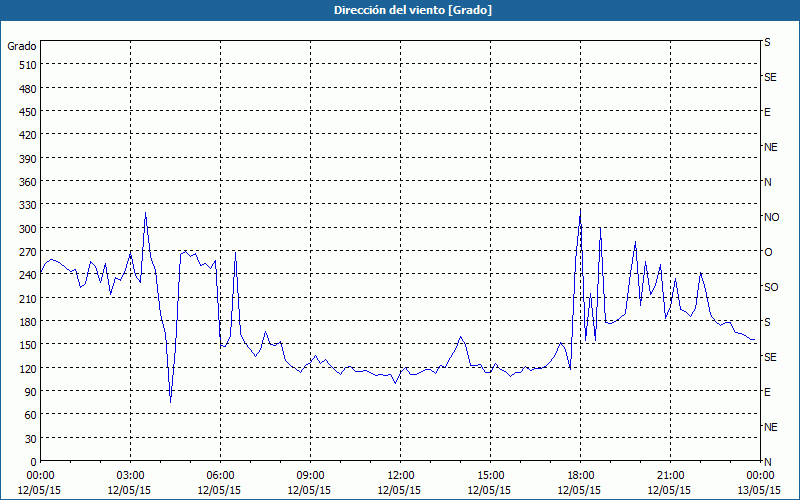Click the 300 degree axis label
800x500 pixels.
[28, 229]
